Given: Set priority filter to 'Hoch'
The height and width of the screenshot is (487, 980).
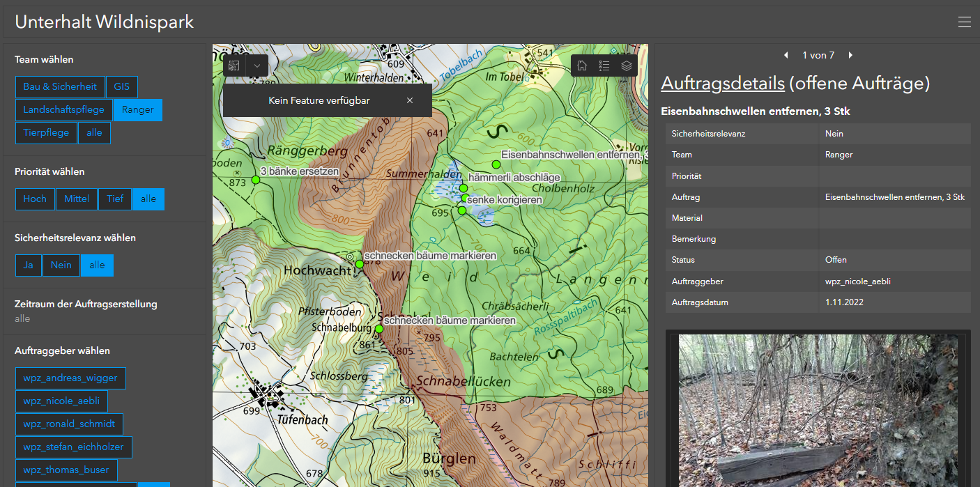Looking at the screenshot, I should tap(35, 199).
